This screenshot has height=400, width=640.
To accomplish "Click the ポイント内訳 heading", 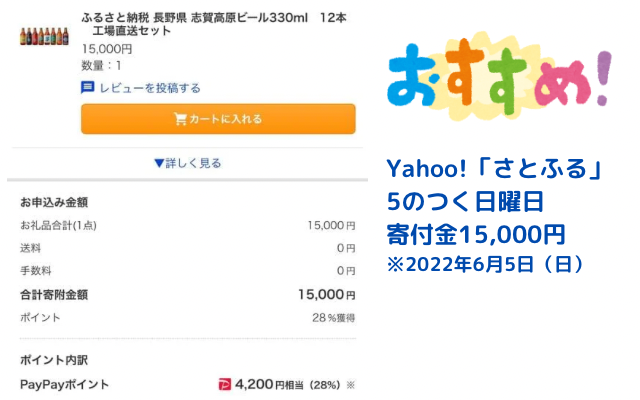I will 54,360.
